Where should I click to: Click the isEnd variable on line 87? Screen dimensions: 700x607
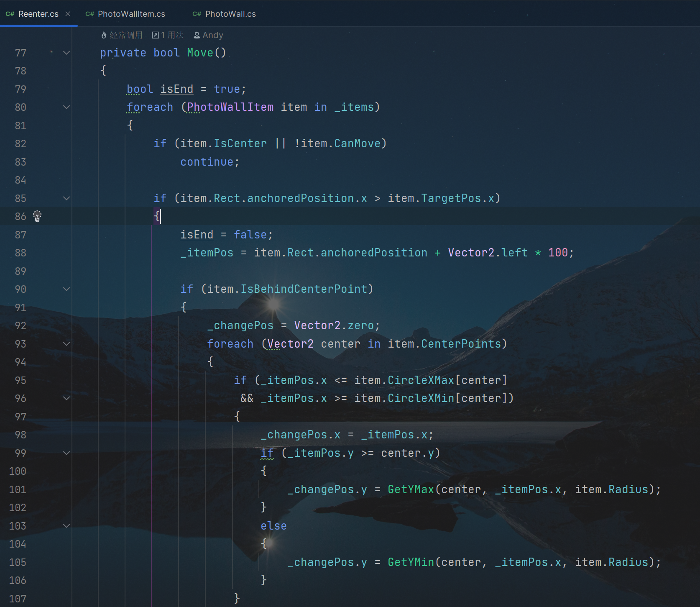click(197, 235)
